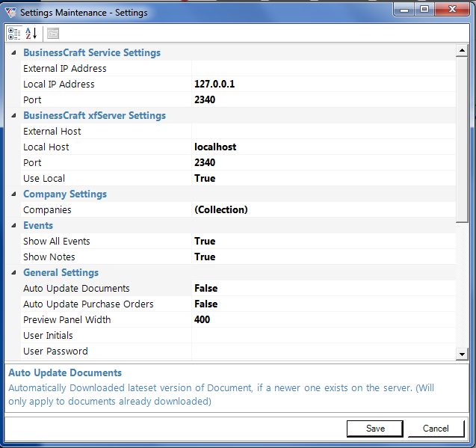Switch property grid to Categorized view
This screenshot has height=448, width=476.
tap(14, 34)
